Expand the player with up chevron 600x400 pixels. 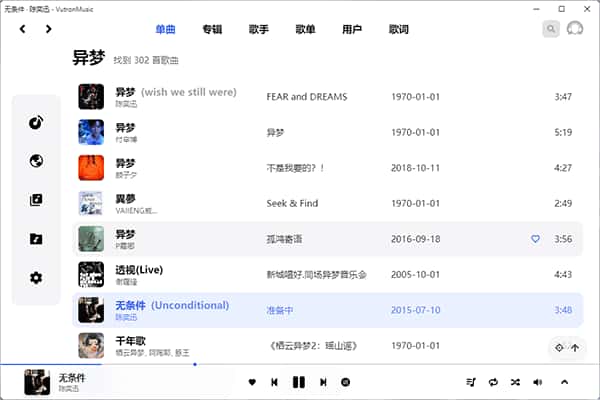click(x=564, y=382)
